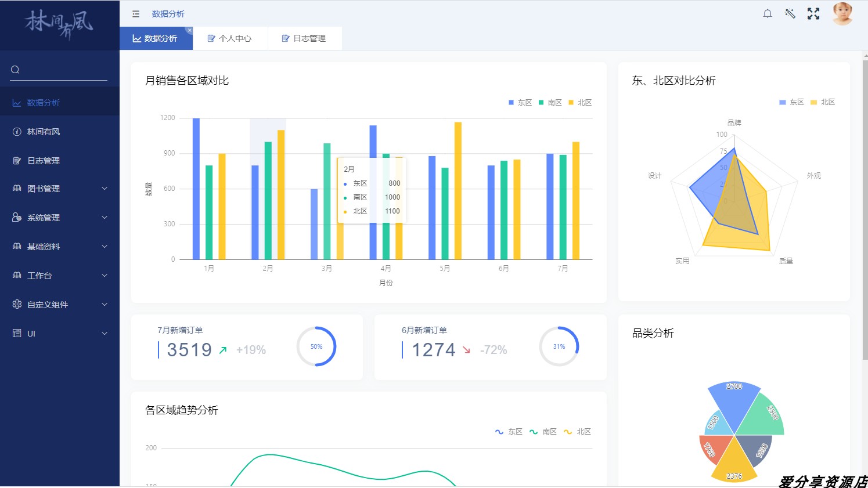
Task: Expand the 图书管理 sidebar menu
Action: (59, 189)
